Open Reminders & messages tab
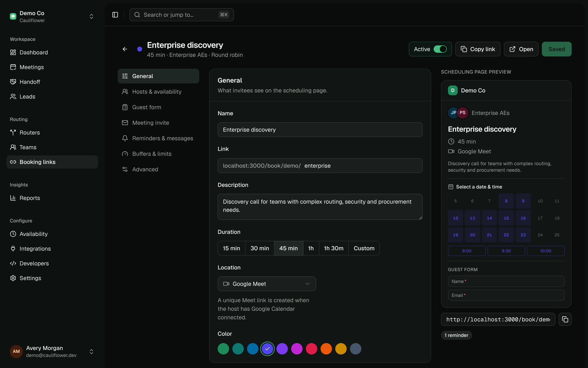This screenshot has width=588, height=368. coord(158,138)
